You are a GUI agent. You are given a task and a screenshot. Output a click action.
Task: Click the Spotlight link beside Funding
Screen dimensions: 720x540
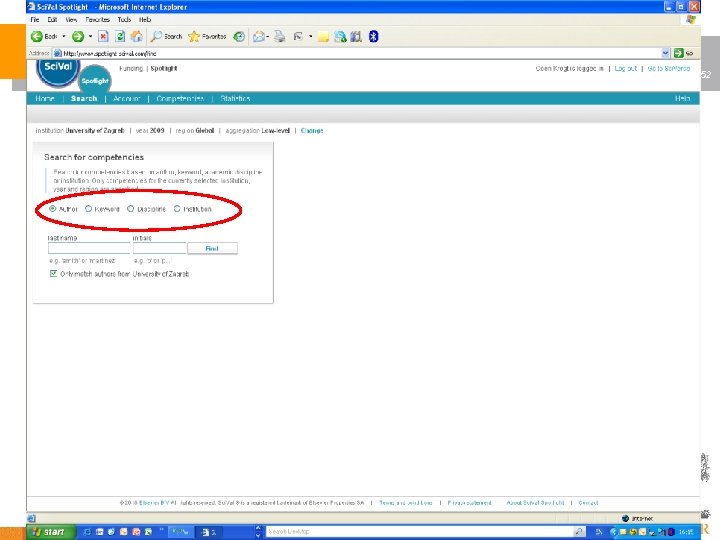click(164, 68)
